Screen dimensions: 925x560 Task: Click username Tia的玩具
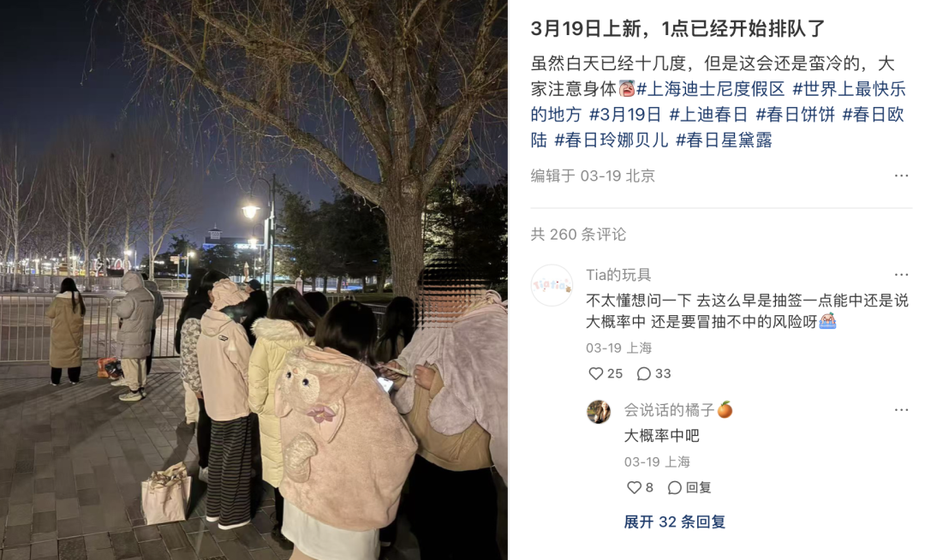pos(618,275)
